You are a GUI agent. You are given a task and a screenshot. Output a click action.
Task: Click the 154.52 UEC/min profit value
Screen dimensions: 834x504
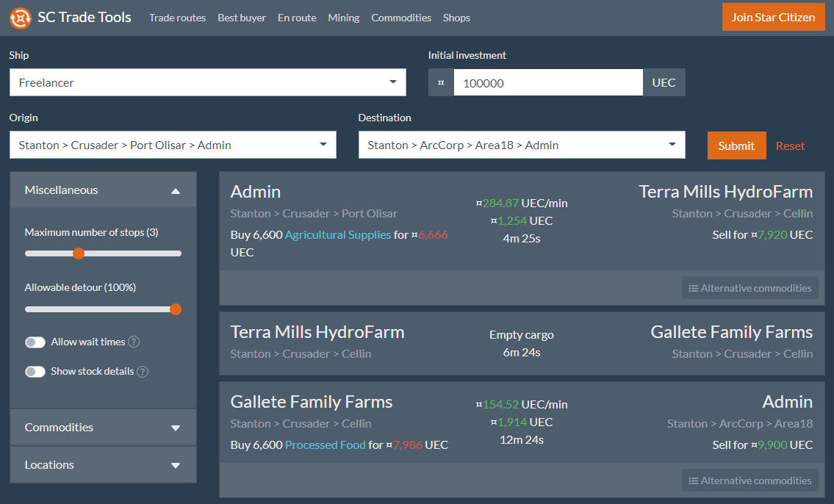click(x=521, y=405)
